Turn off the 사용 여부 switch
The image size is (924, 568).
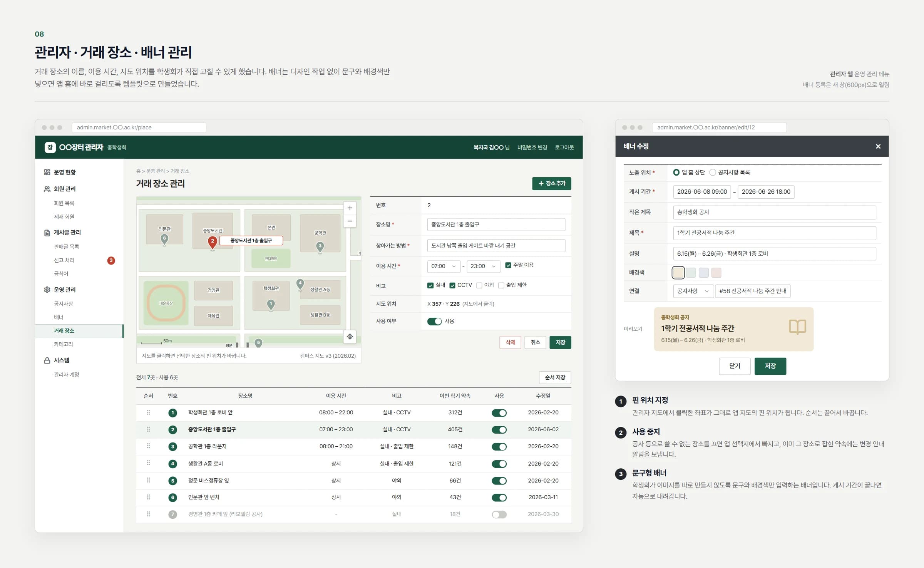point(434,321)
